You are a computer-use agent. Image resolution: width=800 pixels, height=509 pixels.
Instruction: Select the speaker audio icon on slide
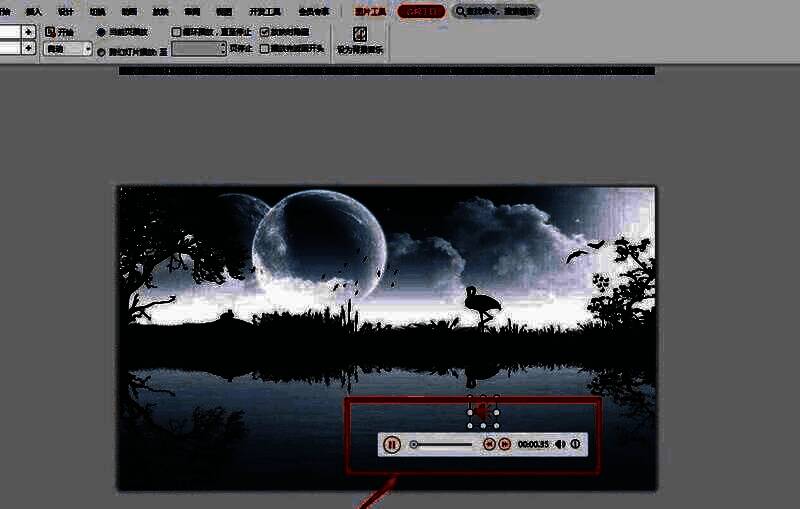tap(483, 411)
